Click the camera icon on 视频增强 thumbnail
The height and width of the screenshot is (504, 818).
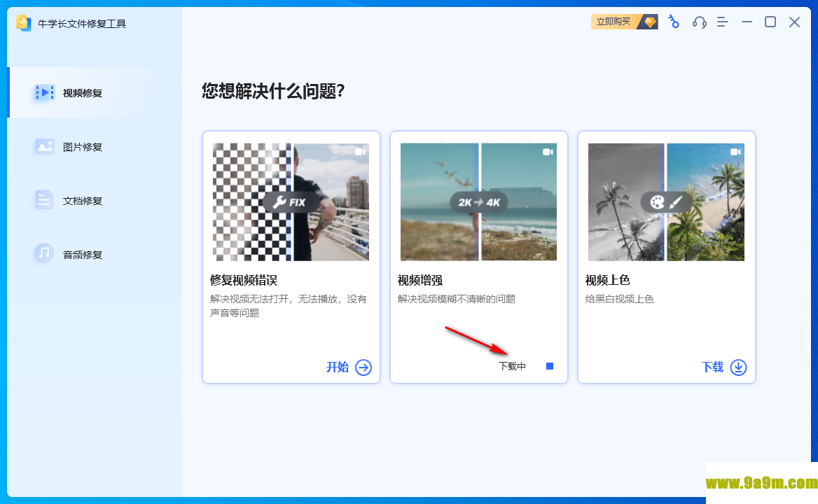click(548, 152)
